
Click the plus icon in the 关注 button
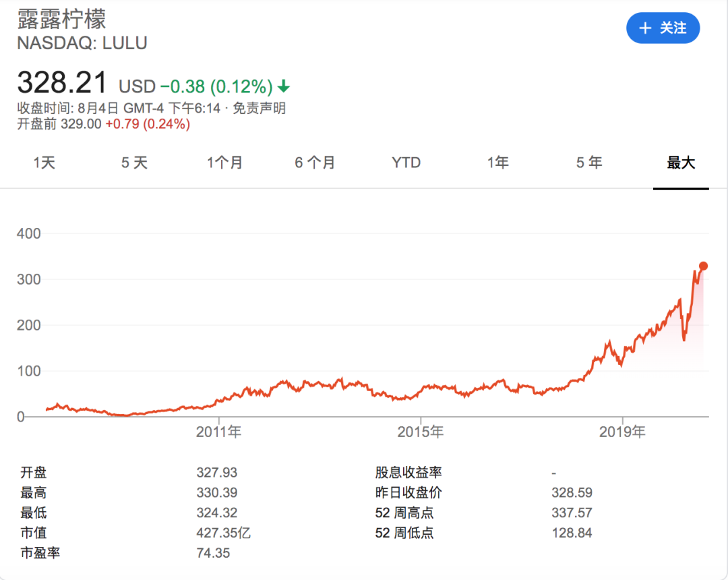point(645,28)
